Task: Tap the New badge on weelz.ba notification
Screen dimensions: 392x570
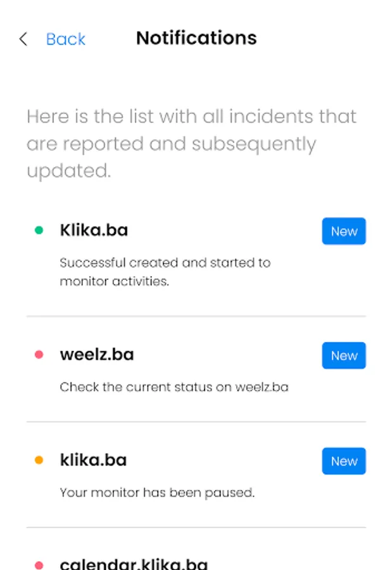Action: pos(344,355)
